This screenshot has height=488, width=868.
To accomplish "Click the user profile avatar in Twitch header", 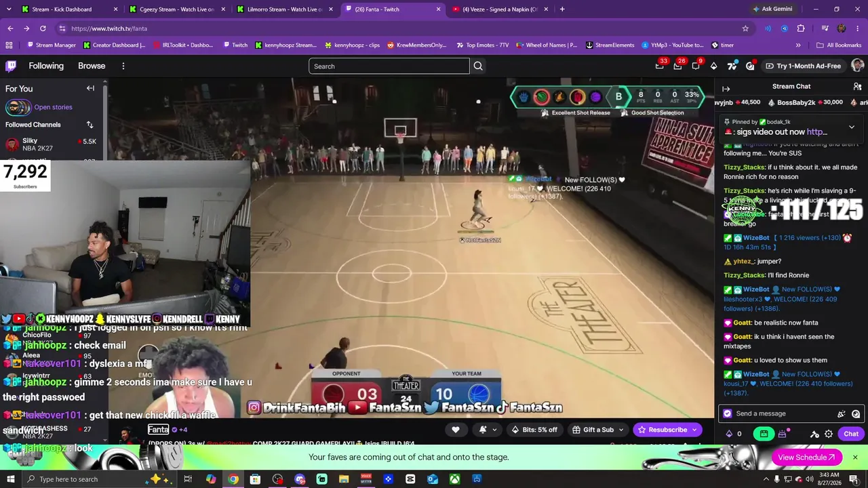I will (x=857, y=66).
